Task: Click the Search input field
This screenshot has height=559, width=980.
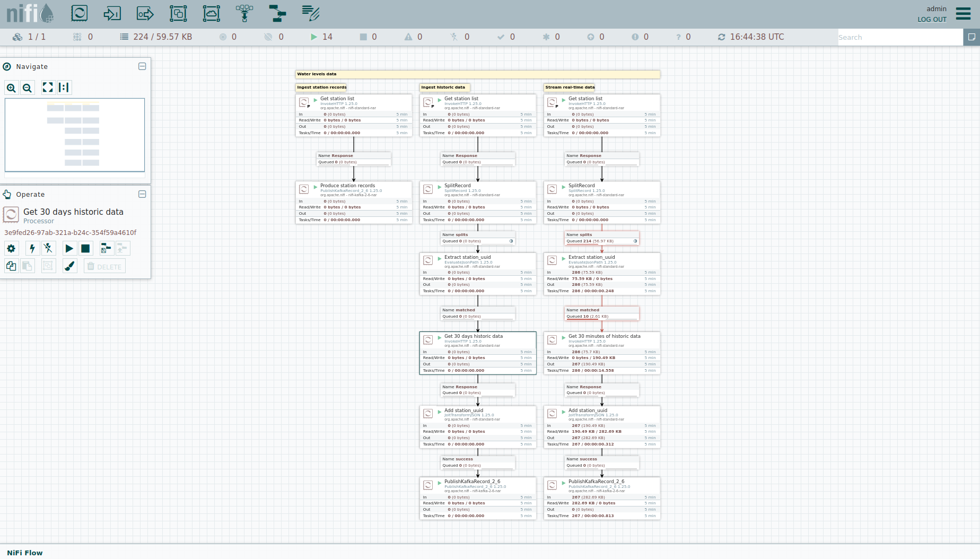Action: click(x=899, y=37)
